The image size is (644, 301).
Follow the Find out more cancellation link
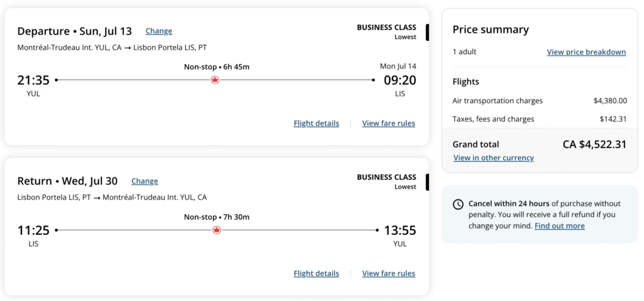click(560, 225)
